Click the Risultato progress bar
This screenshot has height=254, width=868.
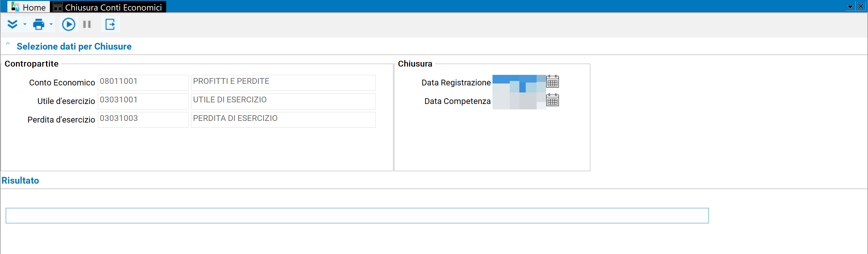(x=357, y=216)
